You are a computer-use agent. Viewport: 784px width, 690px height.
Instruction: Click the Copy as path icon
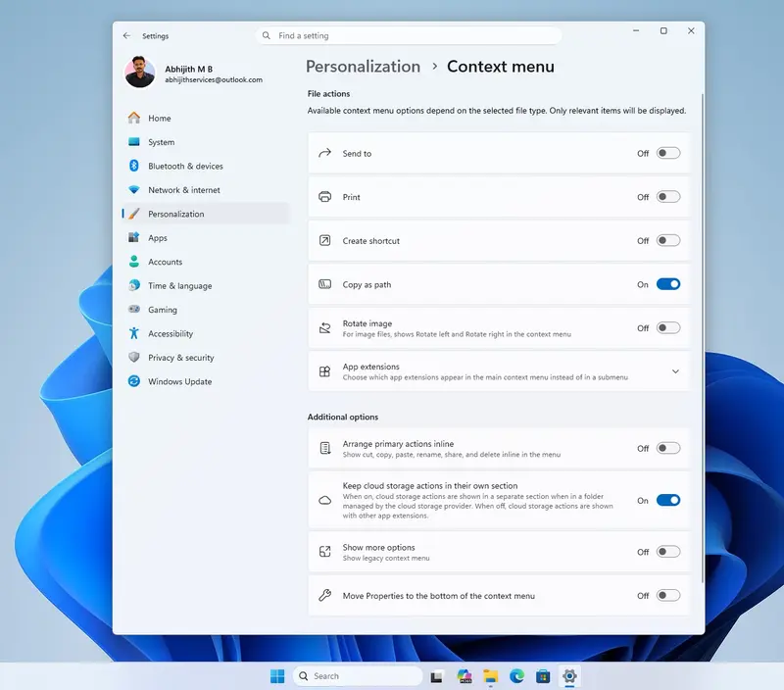point(325,284)
